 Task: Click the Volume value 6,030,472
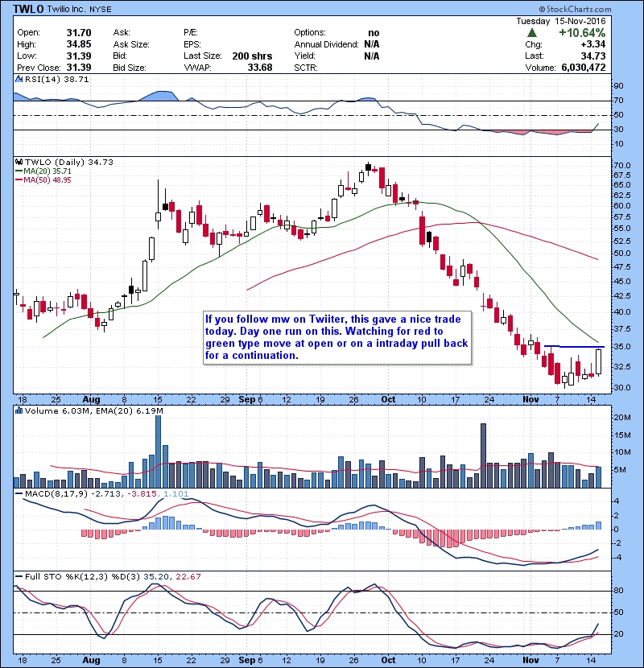tap(584, 68)
